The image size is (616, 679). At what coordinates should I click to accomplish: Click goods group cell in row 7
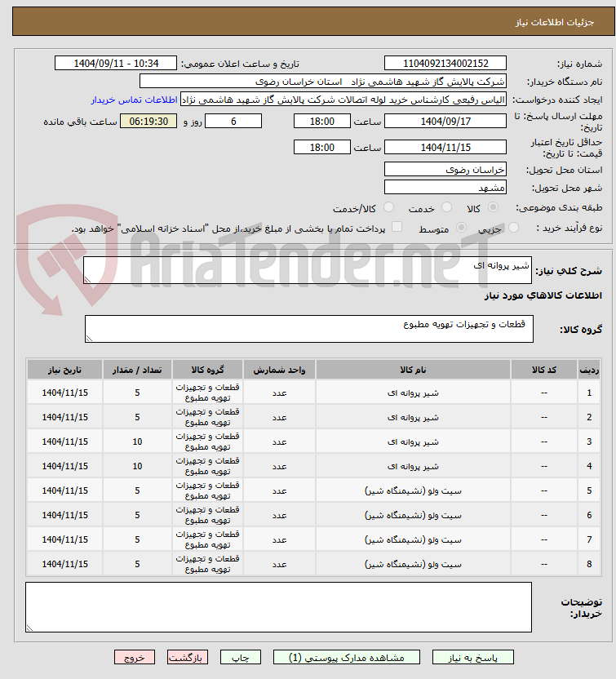tap(207, 539)
